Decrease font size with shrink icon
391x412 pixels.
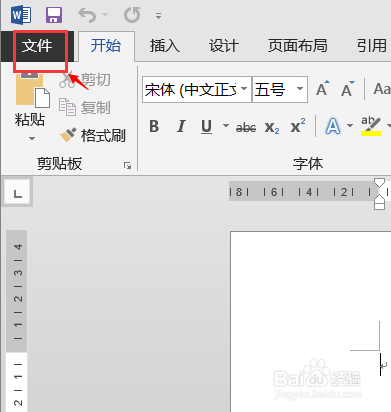pos(347,89)
